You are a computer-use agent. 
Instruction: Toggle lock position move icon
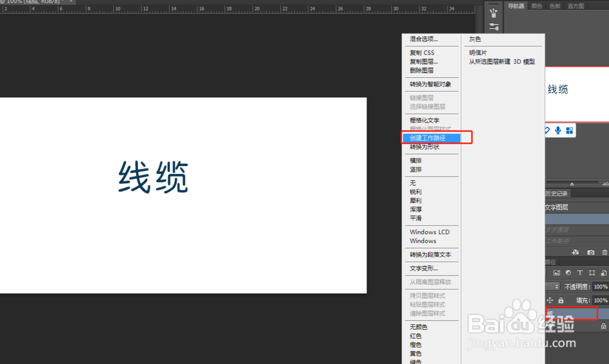pyautogui.click(x=550, y=300)
